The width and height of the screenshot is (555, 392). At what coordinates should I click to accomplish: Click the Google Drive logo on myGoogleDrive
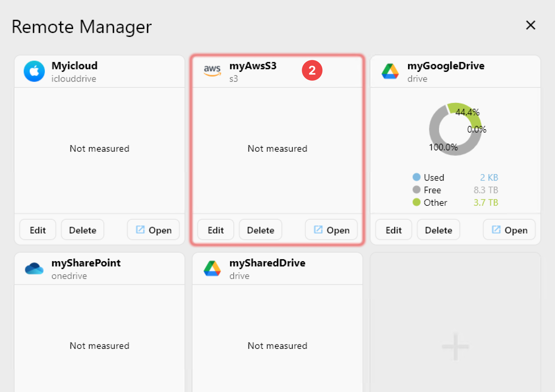(x=390, y=71)
